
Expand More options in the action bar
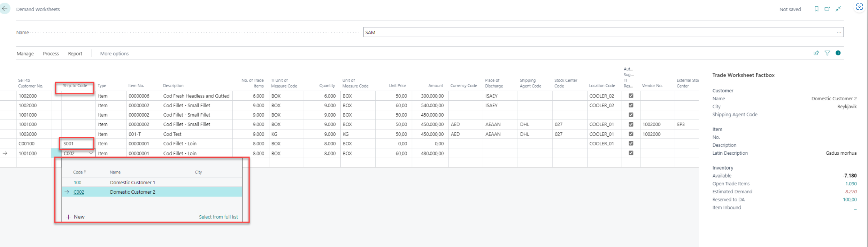114,54
